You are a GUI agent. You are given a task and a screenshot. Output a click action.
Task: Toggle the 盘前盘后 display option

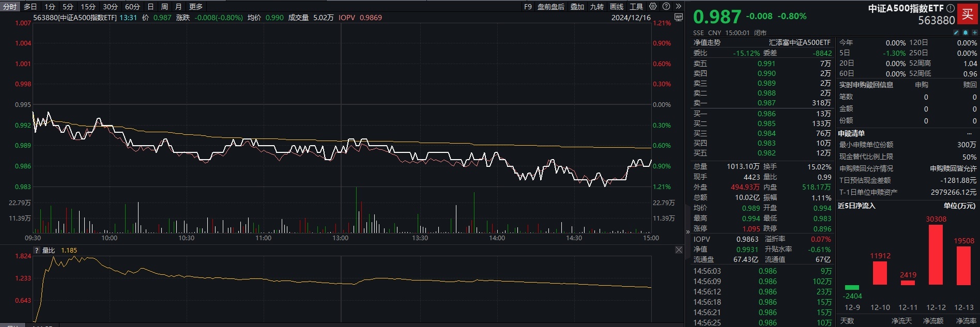[x=550, y=7]
